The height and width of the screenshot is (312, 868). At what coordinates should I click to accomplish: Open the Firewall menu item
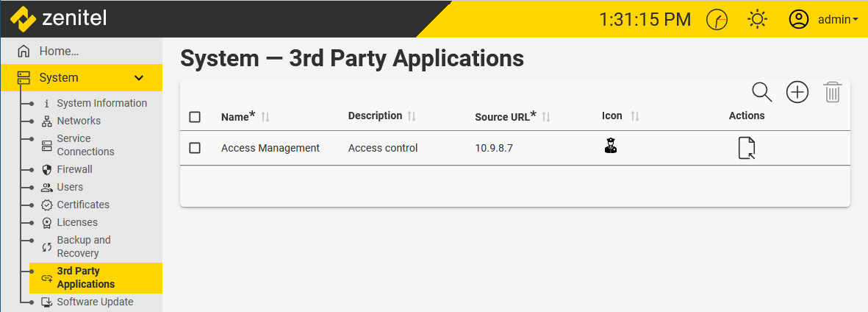pos(74,169)
